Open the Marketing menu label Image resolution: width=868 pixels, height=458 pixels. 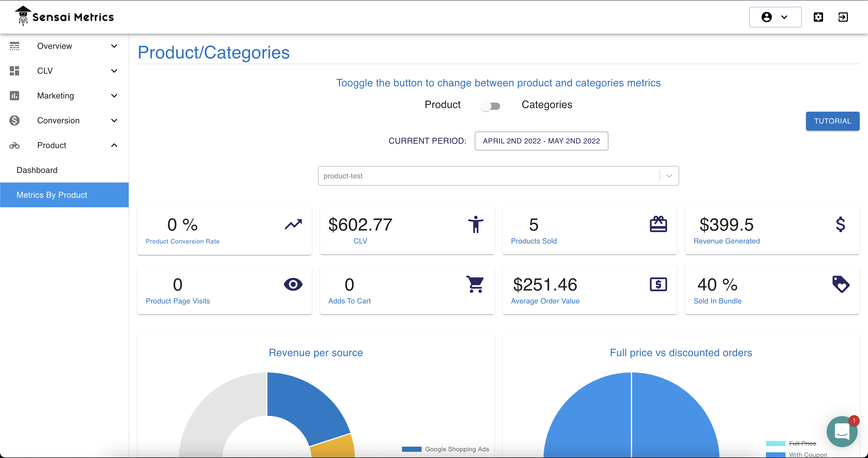(x=56, y=96)
